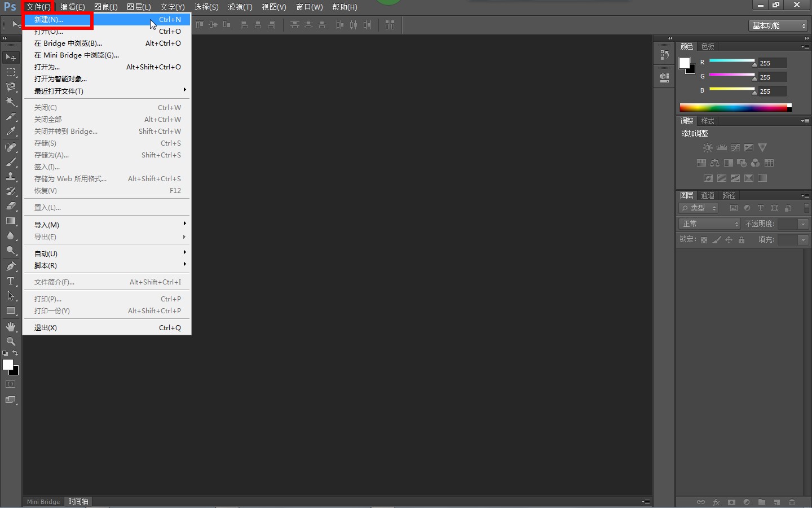Click the color spectrum ramp in the Color panel

733,107
